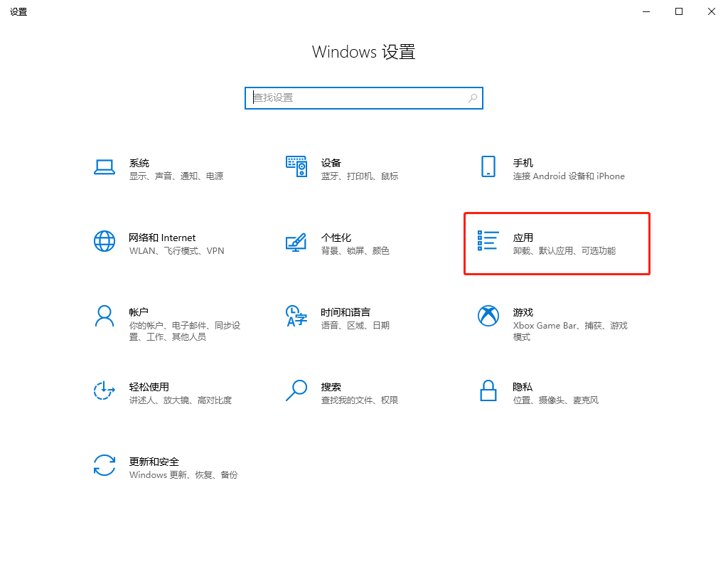Viewport: 728px width, 569px height.
Task: Click the Privacy lock icon
Action: tap(488, 390)
